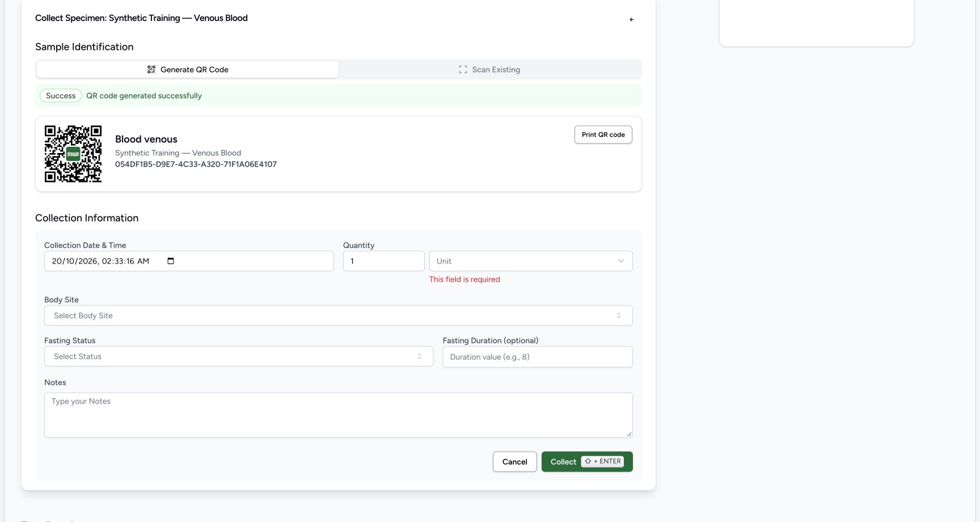Click the shift arrow icon on Collect button
This screenshot has width=980, height=522.
click(x=588, y=461)
